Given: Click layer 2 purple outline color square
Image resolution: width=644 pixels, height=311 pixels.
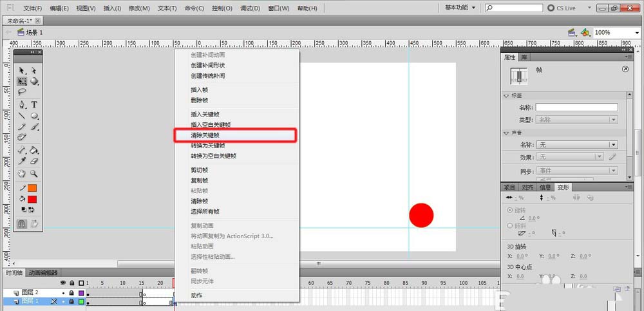Looking at the screenshot, I should (x=81, y=294).
